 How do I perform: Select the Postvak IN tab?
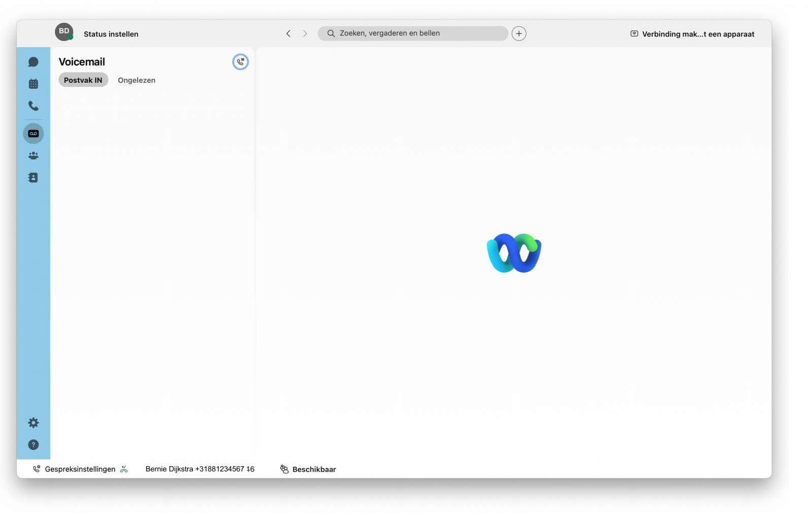point(83,80)
